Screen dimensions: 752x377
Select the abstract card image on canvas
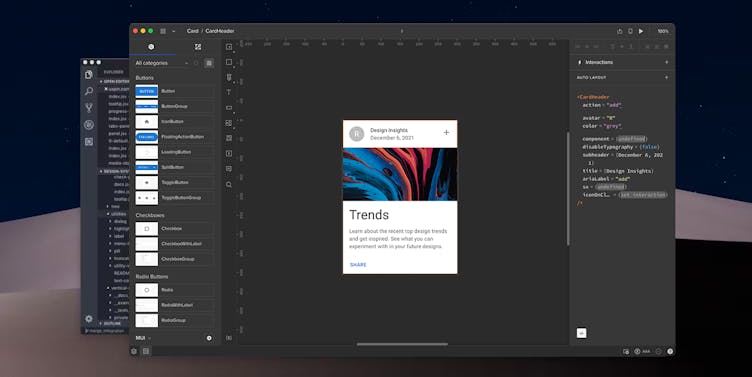click(x=400, y=174)
